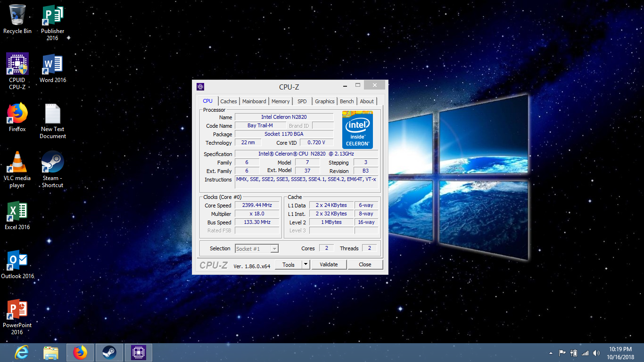Select the CPUID CPU-Z desktop shortcut
This screenshot has height=362, width=644.
coord(17,71)
